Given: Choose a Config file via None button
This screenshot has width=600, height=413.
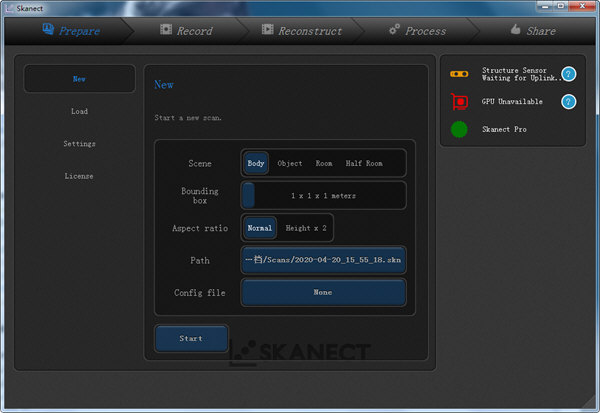Looking at the screenshot, I should (x=323, y=292).
